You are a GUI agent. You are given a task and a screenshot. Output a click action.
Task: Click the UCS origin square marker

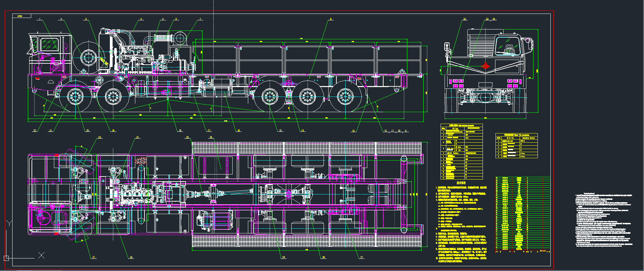(6, 258)
